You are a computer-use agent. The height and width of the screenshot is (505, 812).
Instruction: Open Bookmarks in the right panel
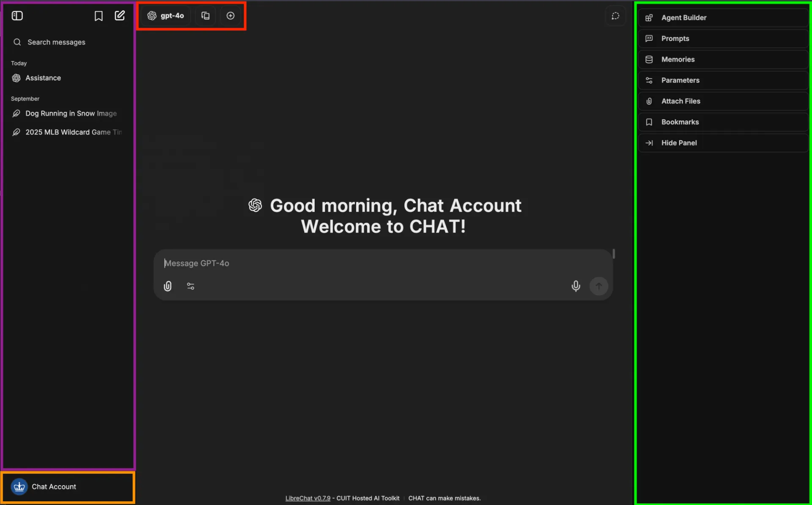(723, 122)
